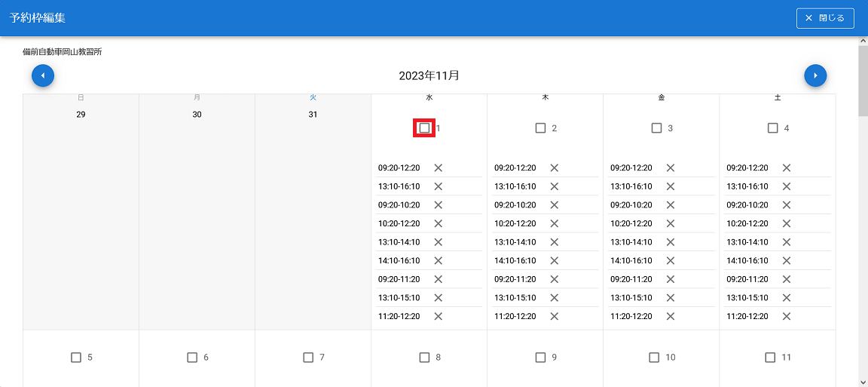Delete the 13:10-15:10 slot on November 2
Screen dimensions: 868x387
[554, 298]
